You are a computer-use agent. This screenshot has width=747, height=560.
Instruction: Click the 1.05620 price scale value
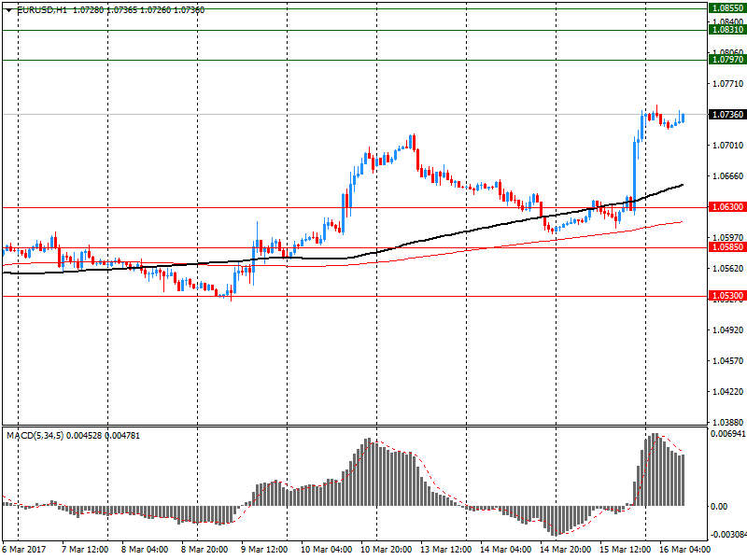pyautogui.click(x=728, y=269)
